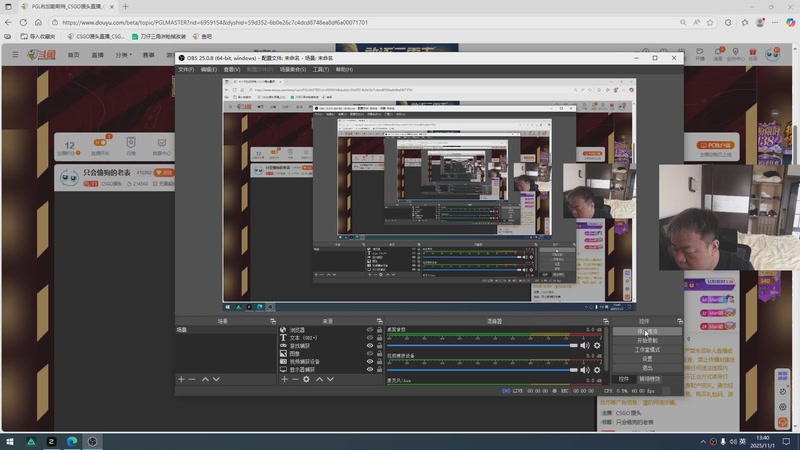The height and width of the screenshot is (450, 800).
Task: Move the selected source up in the list
Action: 319,379
